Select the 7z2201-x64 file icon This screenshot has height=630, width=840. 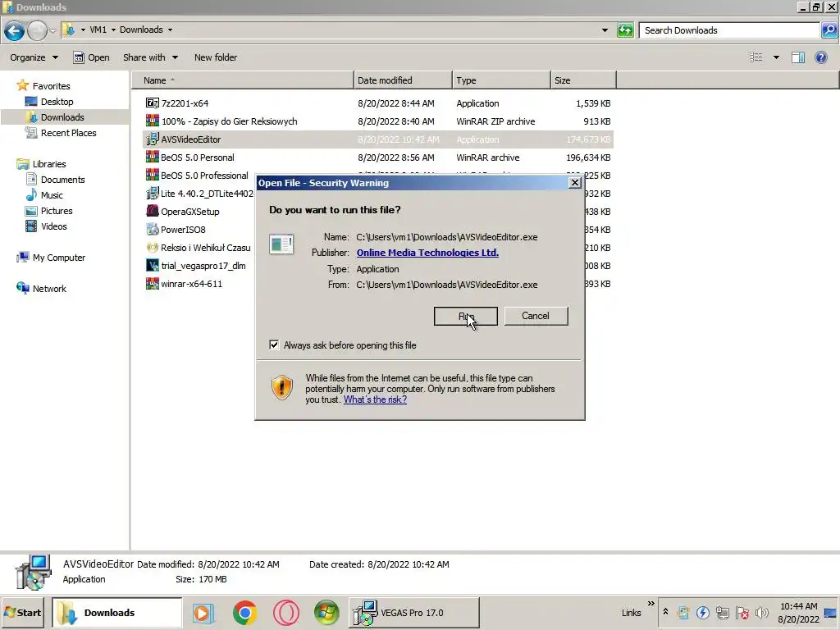point(152,103)
